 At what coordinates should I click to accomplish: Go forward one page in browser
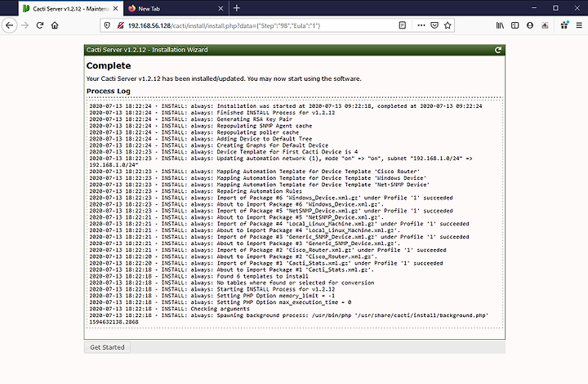pyautogui.click(x=25, y=25)
